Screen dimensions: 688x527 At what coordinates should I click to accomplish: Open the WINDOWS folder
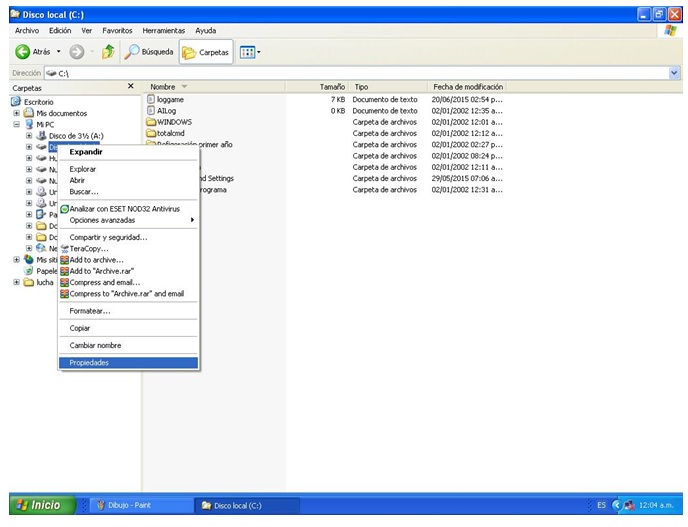173,122
